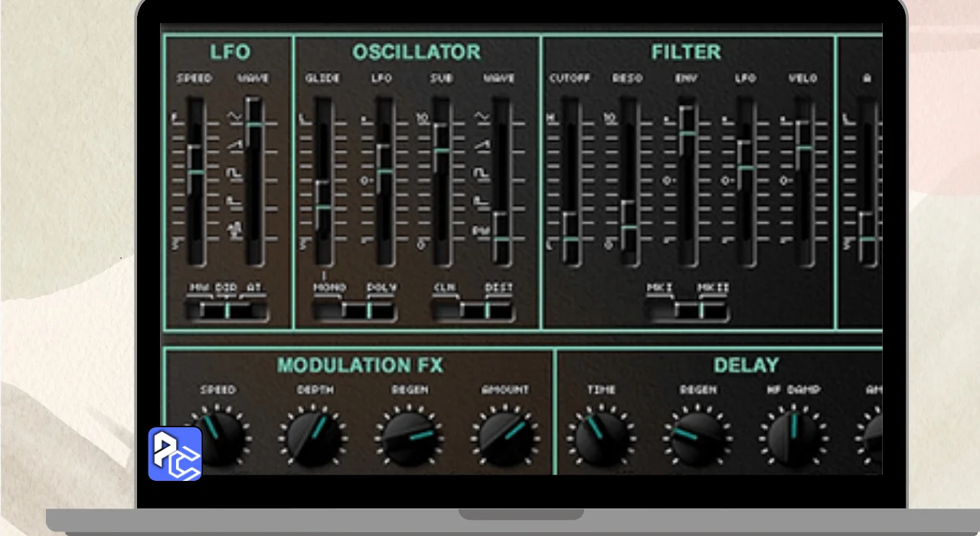Click the Oscillator Wave slider handle
Viewport: 980px width, 536px height.
tap(501, 238)
